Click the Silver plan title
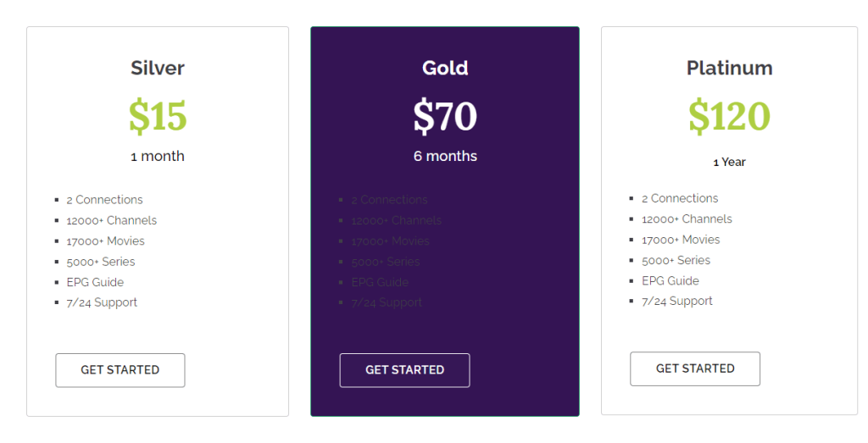 [x=158, y=68]
